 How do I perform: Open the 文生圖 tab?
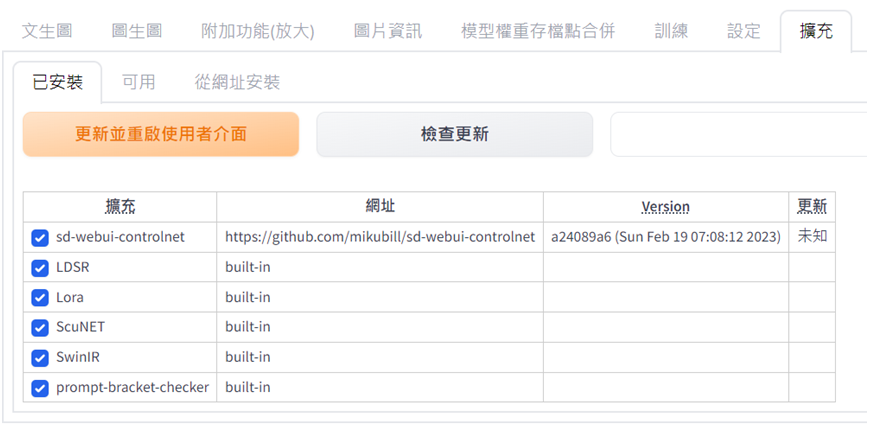(47, 31)
